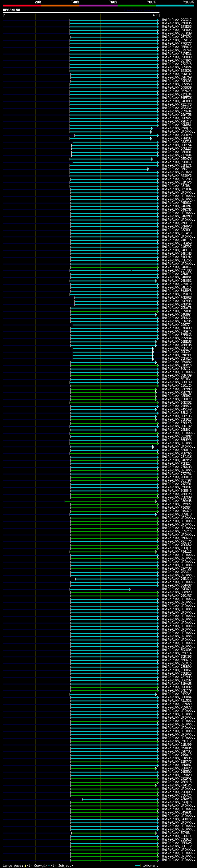Open the UniRef100_Q6BEU6 entry
This screenshot has height=868, width=197.
click(177, 342)
